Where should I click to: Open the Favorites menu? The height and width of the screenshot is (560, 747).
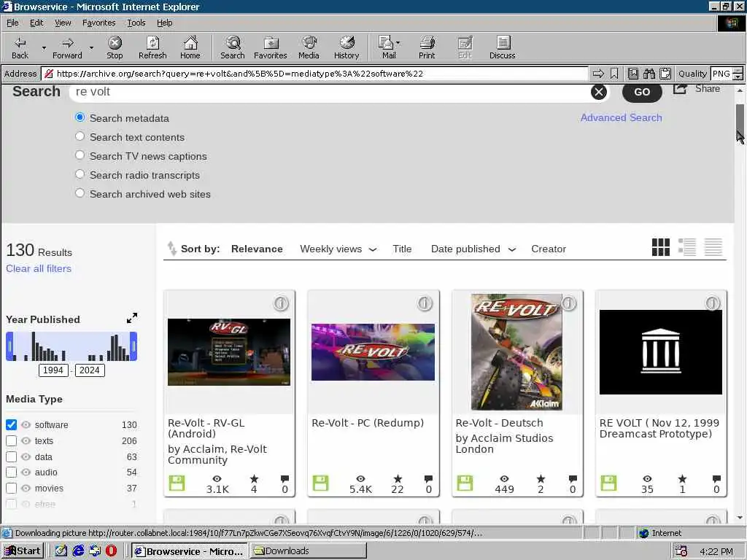click(x=98, y=23)
